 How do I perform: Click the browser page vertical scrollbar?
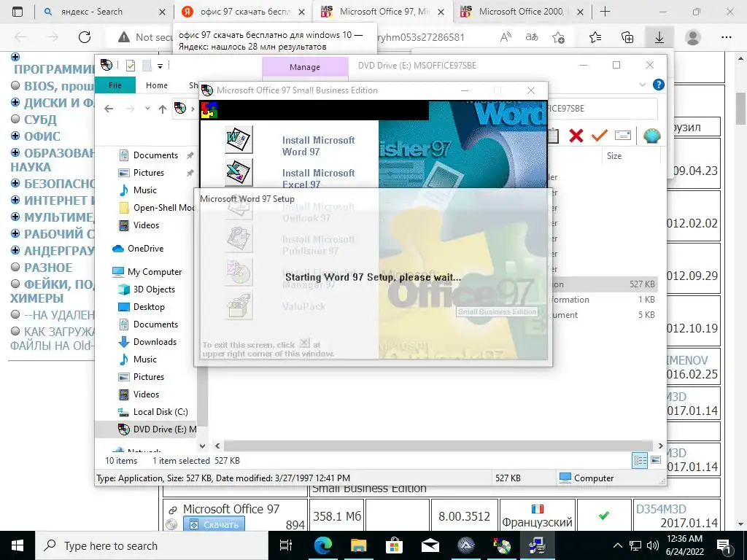tap(741, 107)
